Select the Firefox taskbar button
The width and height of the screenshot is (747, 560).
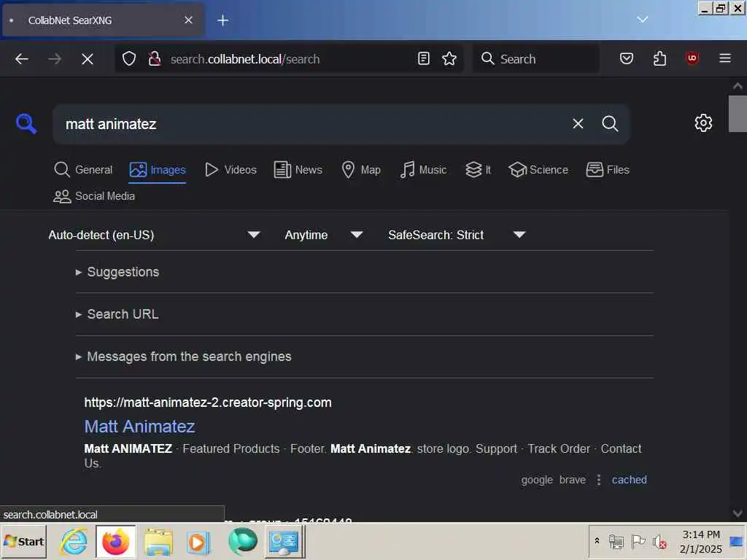pyautogui.click(x=116, y=542)
